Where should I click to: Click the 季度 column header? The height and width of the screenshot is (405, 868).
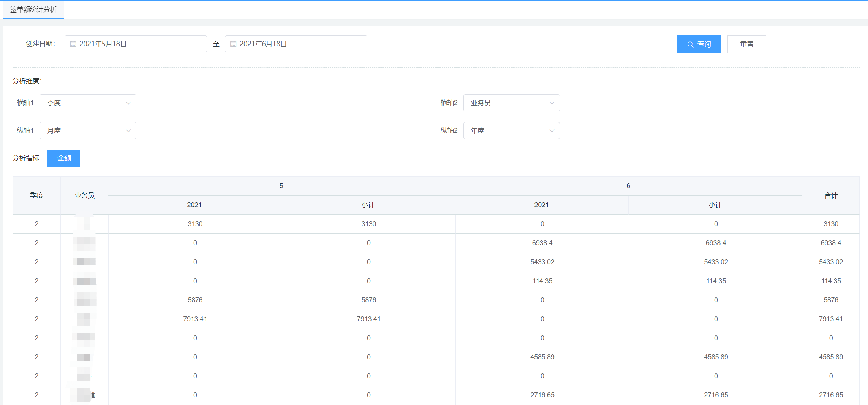pos(36,195)
